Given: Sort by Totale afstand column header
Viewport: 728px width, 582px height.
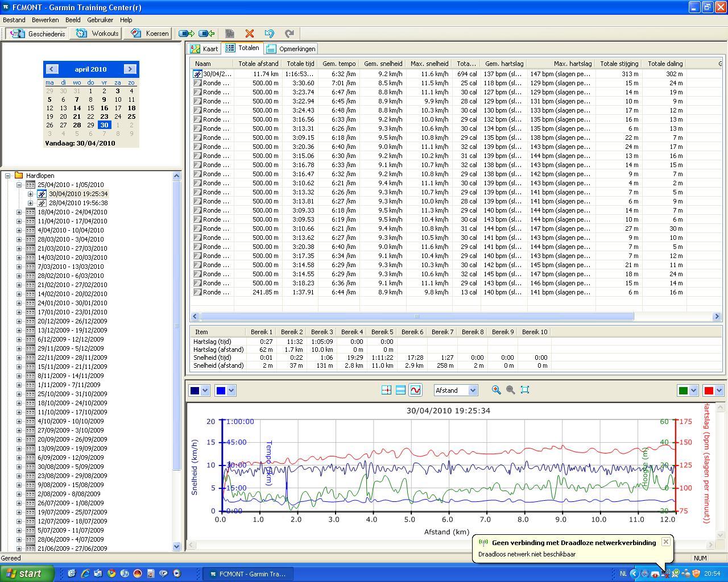Looking at the screenshot, I should coord(258,64).
